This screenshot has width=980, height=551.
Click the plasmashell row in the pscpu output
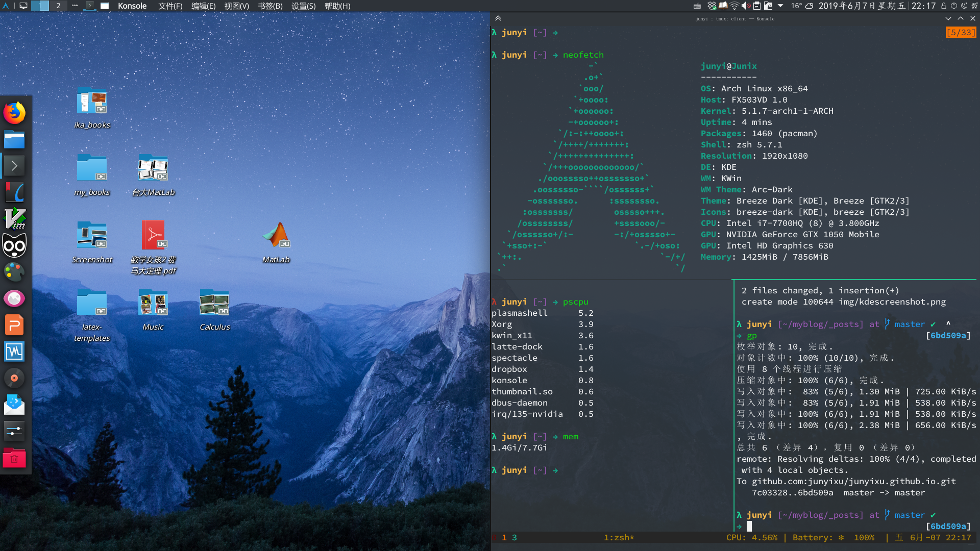(543, 313)
